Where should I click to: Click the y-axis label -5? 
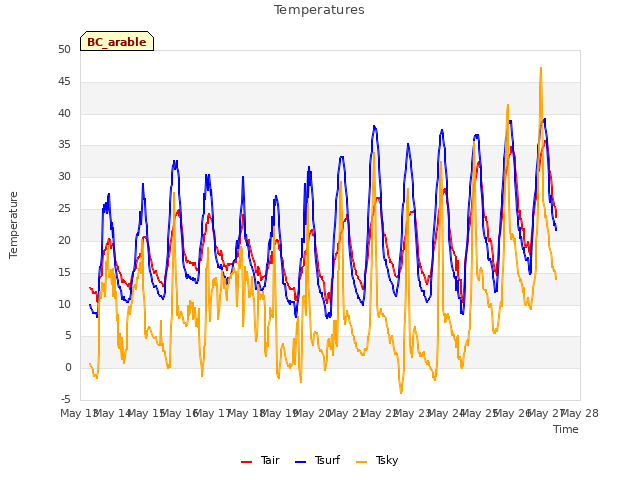(x=66, y=399)
